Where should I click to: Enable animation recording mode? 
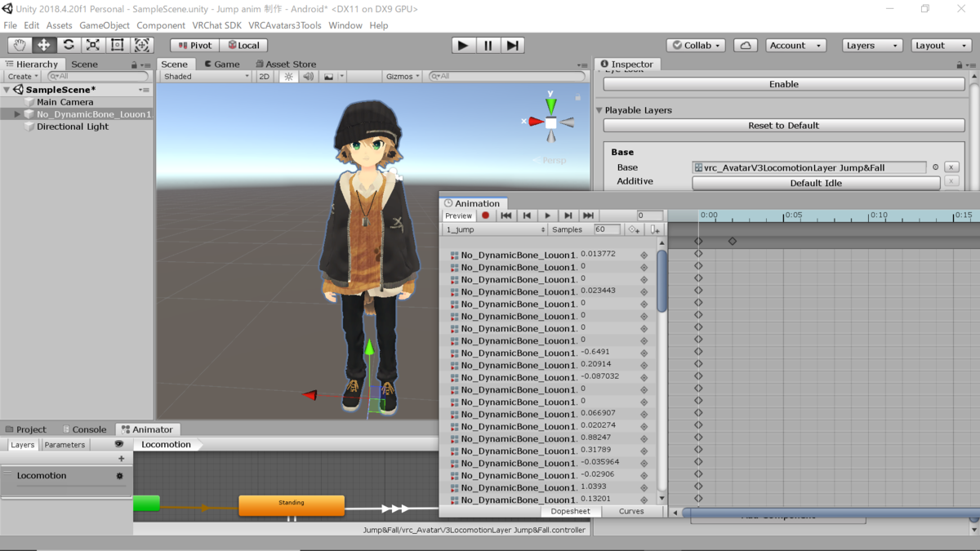485,216
